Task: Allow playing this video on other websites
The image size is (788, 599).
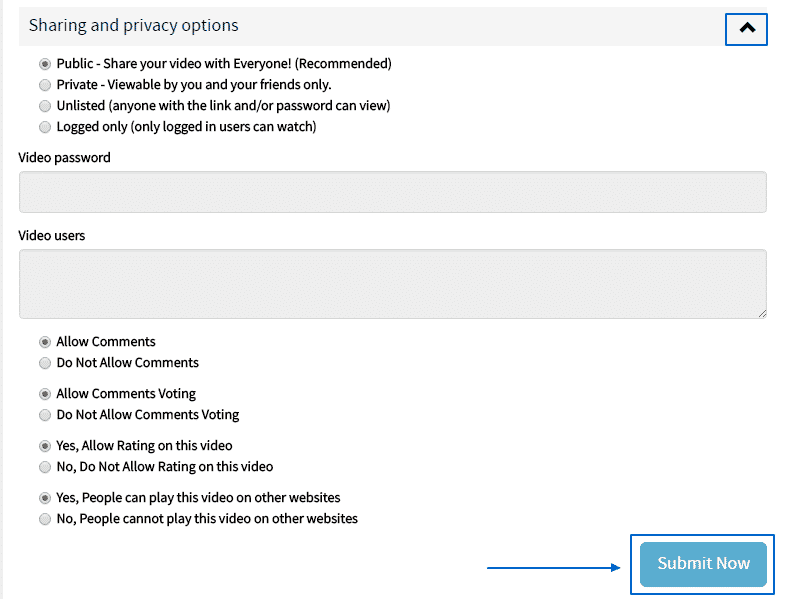Action: pyautogui.click(x=45, y=498)
